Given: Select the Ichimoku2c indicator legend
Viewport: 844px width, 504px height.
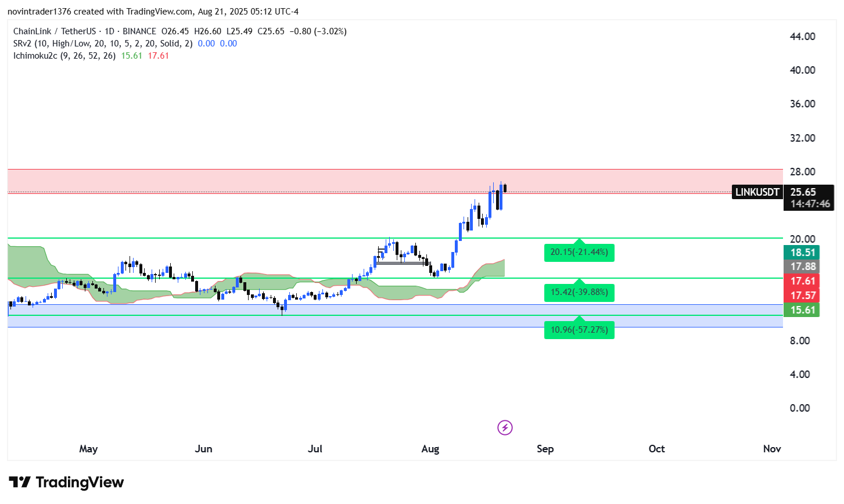Looking at the screenshot, I should [64, 56].
